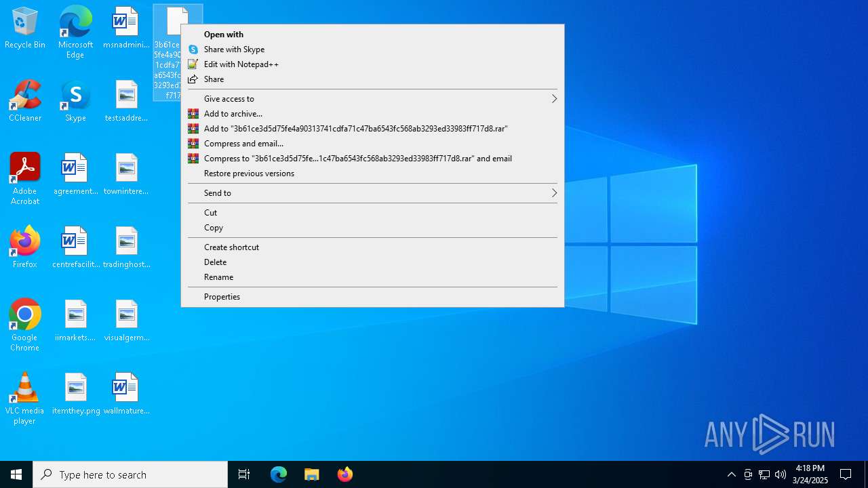Select the 3b61ce file on the desktop
The width and height of the screenshot is (868, 488).
click(167, 53)
